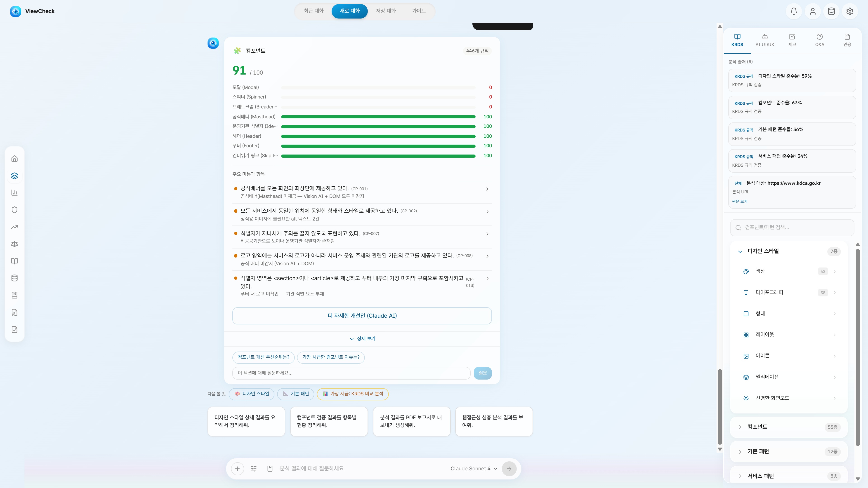Screen dimensions: 868x488
Task: Open the 가이드 tab
Action: coord(418,11)
